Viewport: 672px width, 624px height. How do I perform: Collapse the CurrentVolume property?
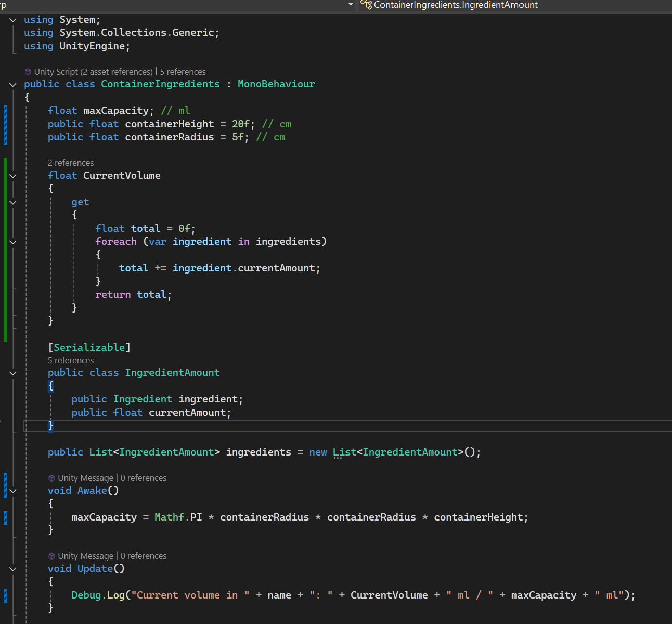(x=13, y=176)
